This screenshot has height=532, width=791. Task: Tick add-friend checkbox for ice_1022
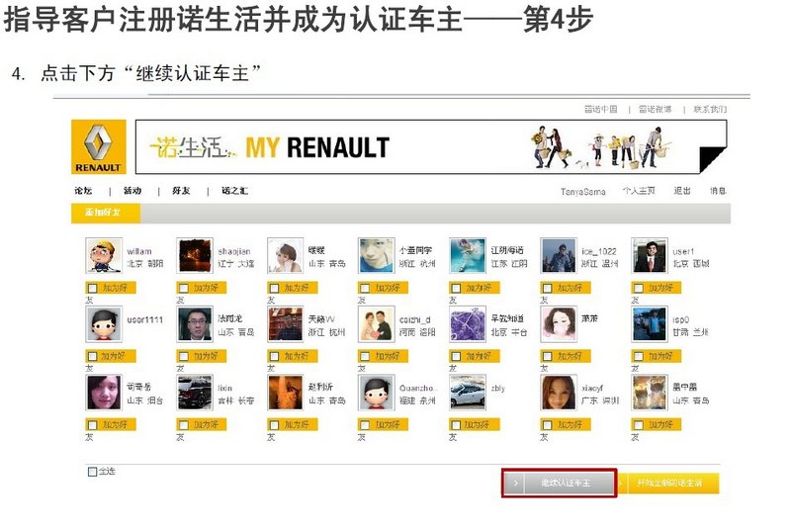pos(548,288)
